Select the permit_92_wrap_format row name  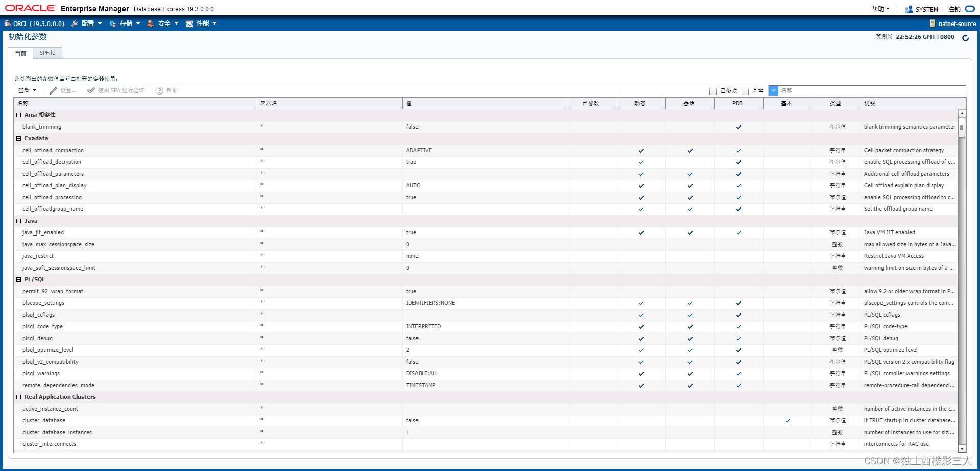(x=53, y=292)
